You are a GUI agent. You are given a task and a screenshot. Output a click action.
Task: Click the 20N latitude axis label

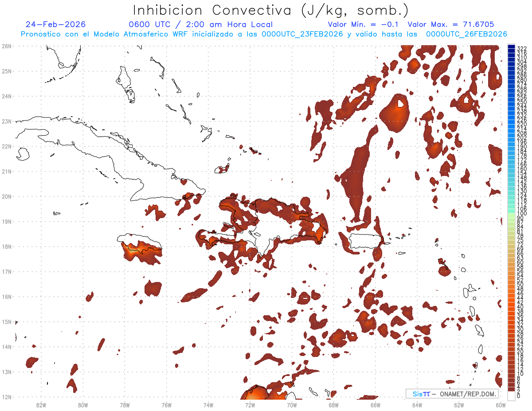tap(7, 196)
